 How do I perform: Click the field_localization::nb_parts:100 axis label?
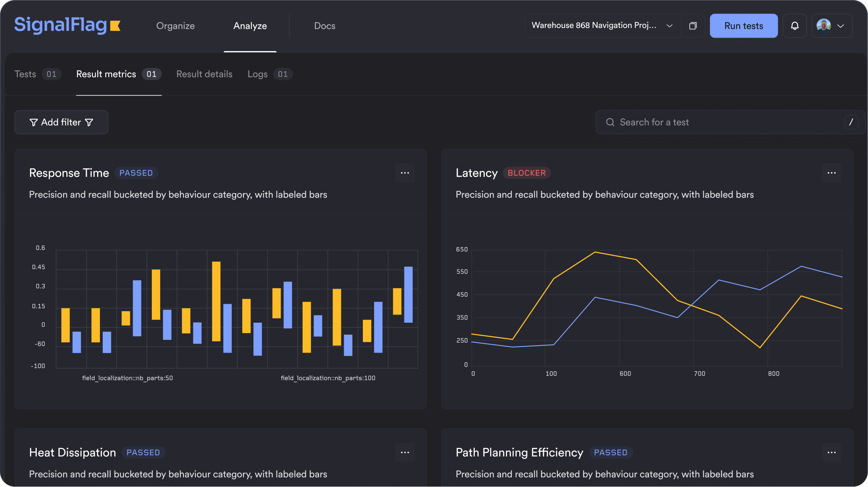click(328, 378)
